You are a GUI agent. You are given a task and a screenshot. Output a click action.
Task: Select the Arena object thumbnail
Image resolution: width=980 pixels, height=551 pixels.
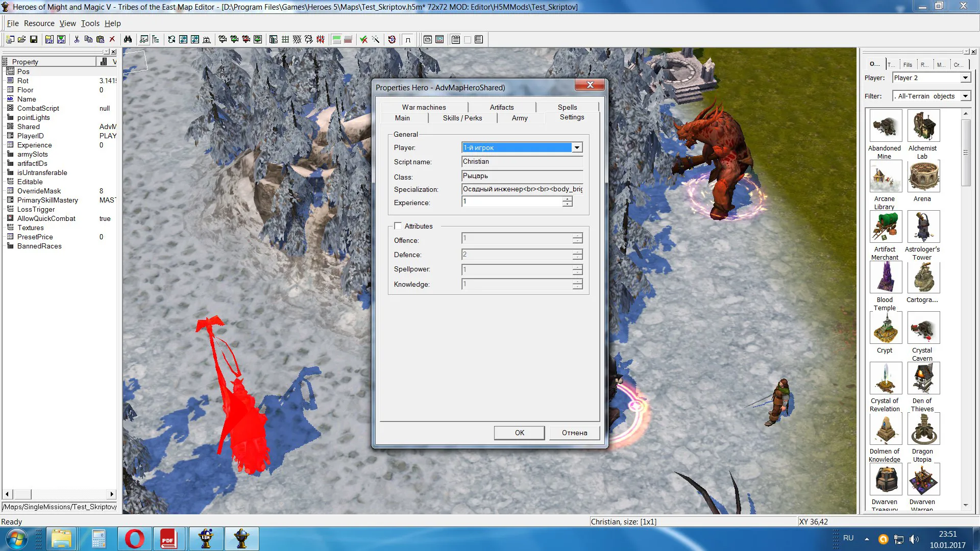pos(923,176)
